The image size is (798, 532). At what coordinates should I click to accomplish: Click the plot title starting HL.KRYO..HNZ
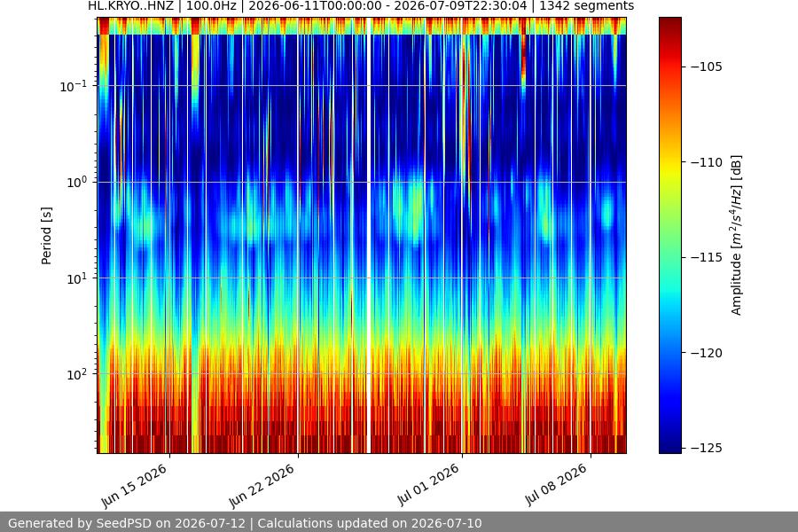[361, 6]
